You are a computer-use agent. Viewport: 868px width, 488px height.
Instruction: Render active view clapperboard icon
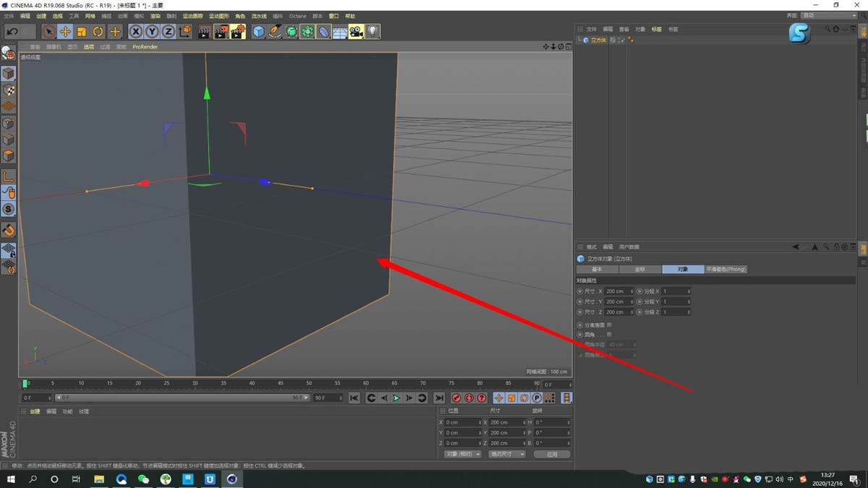[205, 32]
